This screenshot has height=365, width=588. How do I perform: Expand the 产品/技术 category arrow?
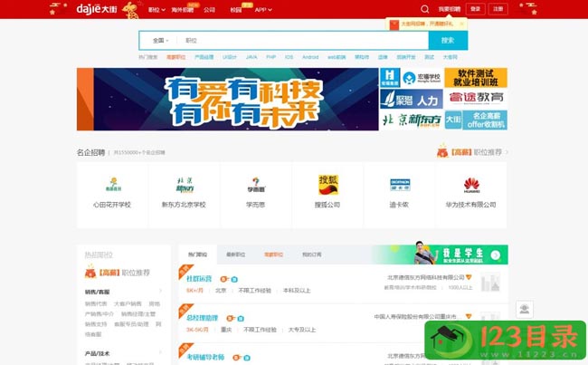click(160, 353)
